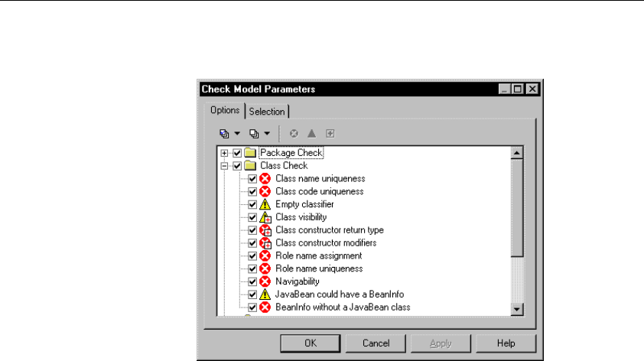Maximize the Check Model Parameters window
Image resolution: width=644 pixels, height=361 pixels.
(x=518, y=89)
